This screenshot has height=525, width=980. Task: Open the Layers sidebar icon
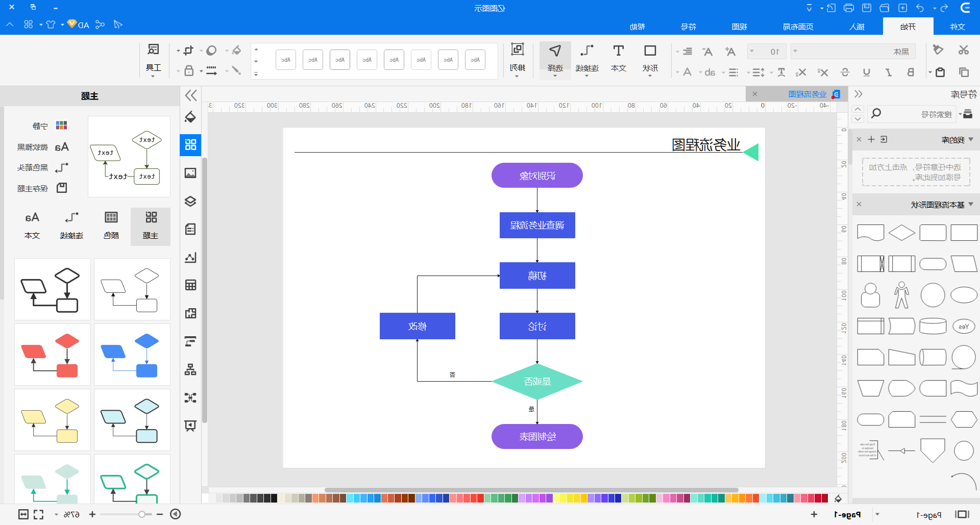190,201
